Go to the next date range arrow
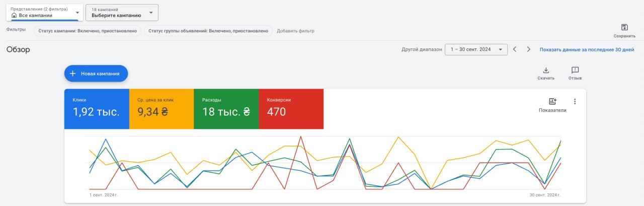Viewport: 644px width, 206px height. point(528,49)
